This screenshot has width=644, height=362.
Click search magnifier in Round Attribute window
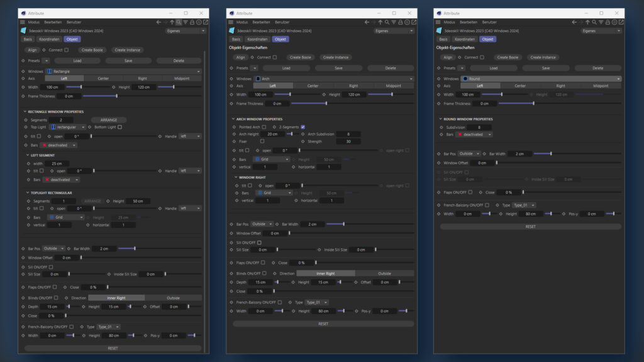(x=594, y=22)
